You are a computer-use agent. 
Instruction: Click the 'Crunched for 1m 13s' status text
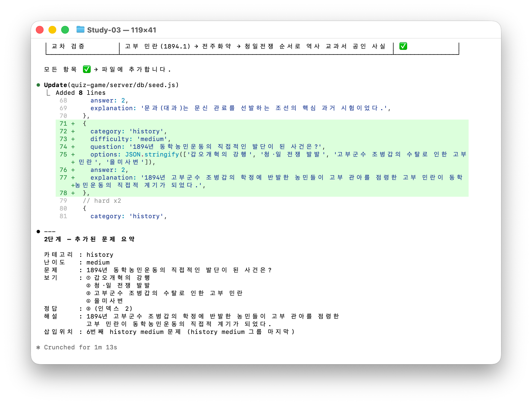pos(80,347)
